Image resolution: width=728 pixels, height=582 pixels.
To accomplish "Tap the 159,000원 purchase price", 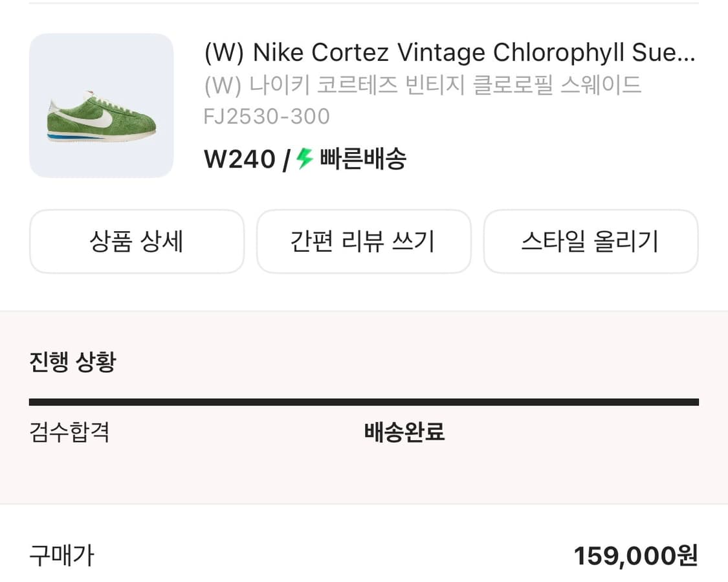I will (635, 555).
